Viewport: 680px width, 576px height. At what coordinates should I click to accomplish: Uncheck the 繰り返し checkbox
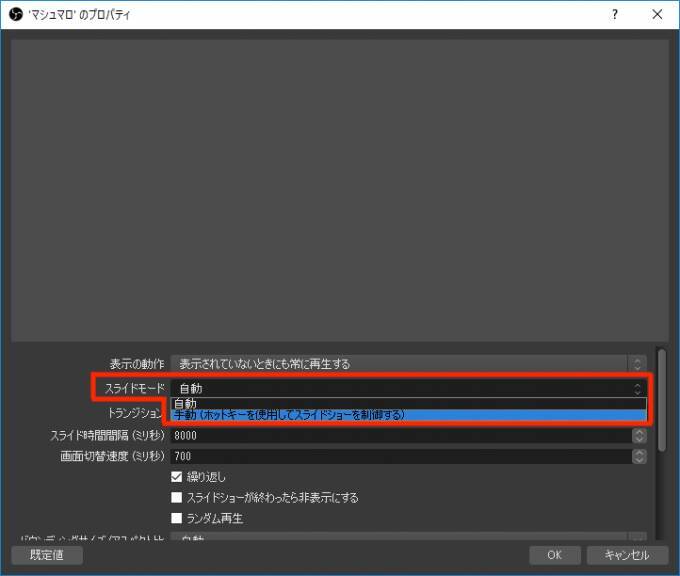coord(177,477)
